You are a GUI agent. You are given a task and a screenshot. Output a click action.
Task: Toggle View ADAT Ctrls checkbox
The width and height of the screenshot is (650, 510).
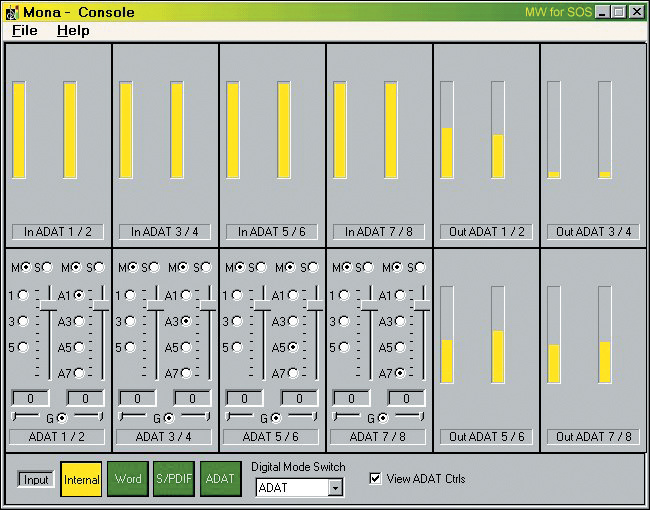pyautogui.click(x=376, y=479)
